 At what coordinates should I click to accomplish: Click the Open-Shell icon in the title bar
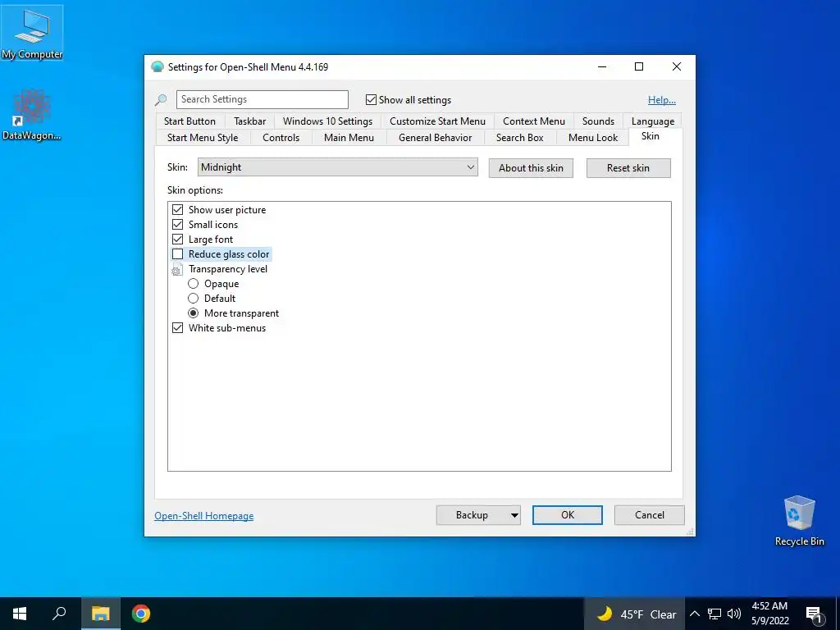[157, 67]
